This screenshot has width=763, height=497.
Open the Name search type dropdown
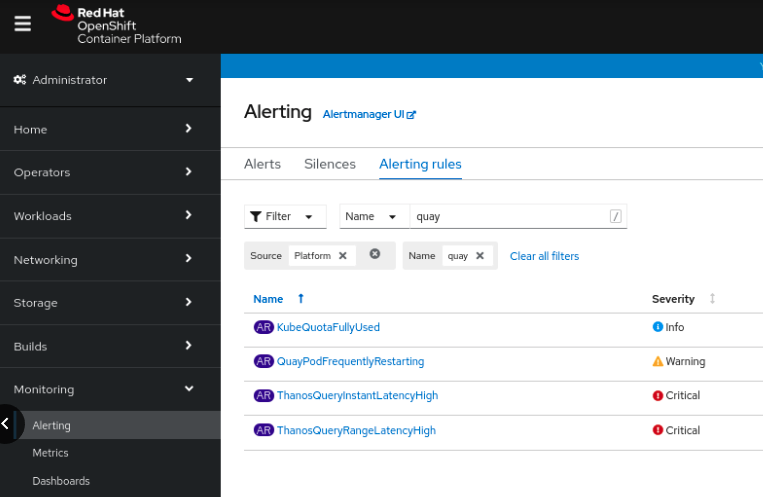click(374, 217)
